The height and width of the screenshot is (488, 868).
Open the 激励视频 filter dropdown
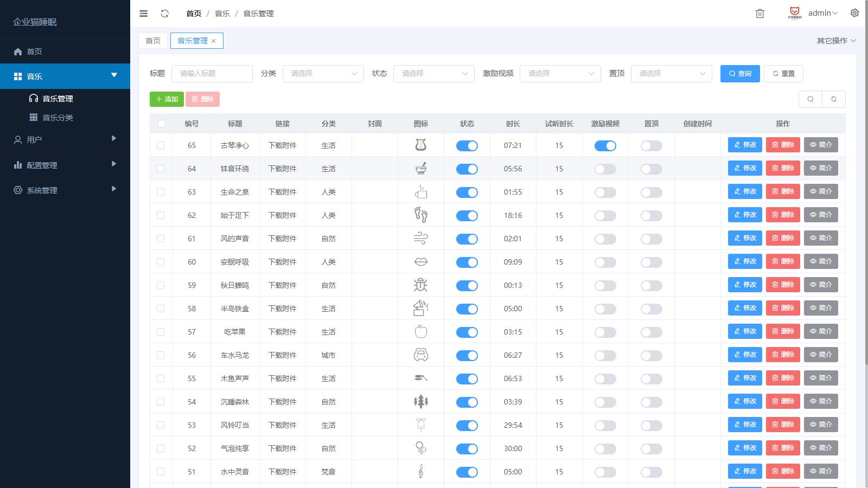point(560,74)
